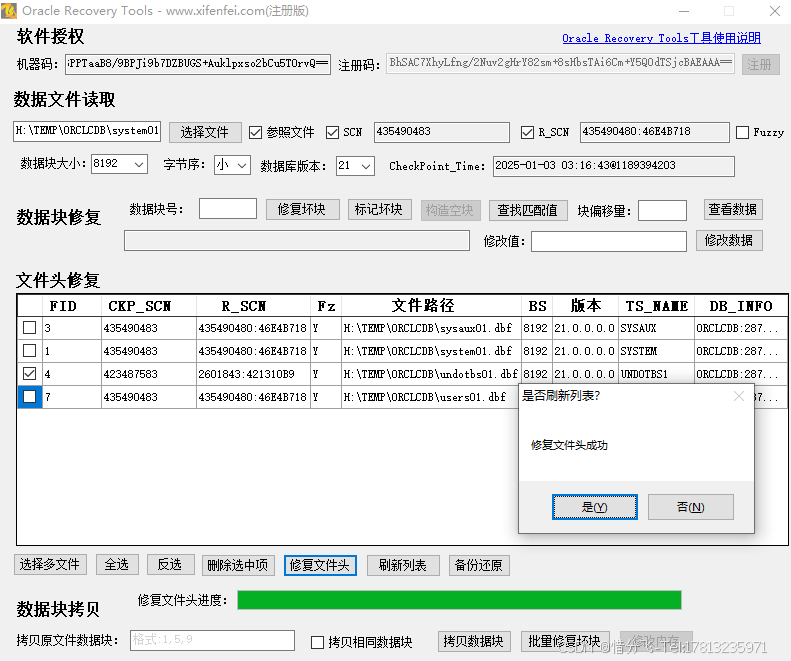Check the row checkbox for sysaux01.dbf
The height and width of the screenshot is (661, 791).
click(30, 328)
